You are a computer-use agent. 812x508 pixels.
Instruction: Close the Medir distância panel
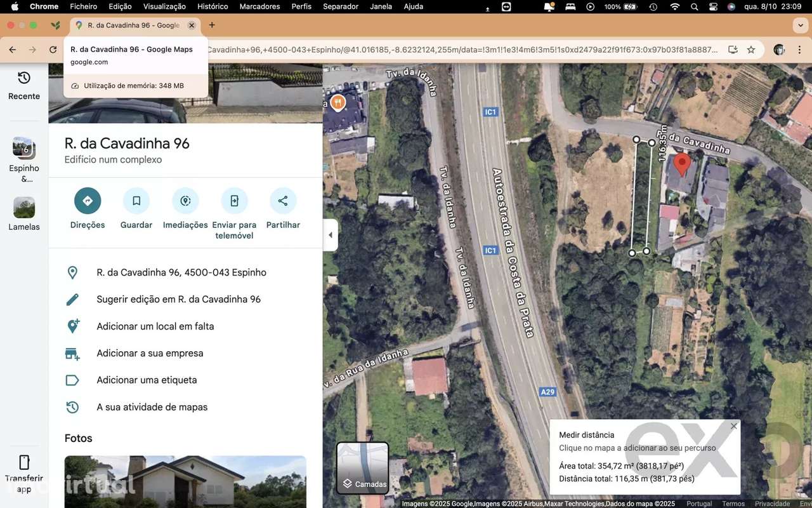pyautogui.click(x=733, y=426)
